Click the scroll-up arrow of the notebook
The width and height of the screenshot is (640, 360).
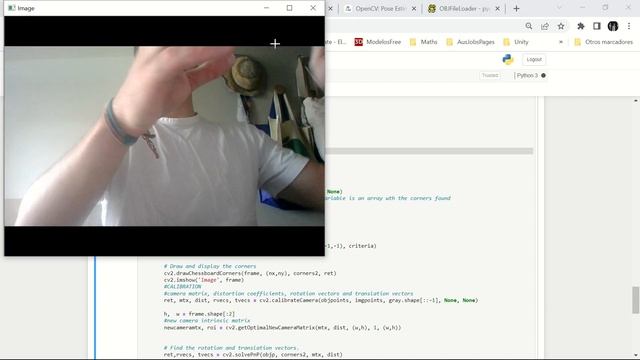click(x=636, y=100)
